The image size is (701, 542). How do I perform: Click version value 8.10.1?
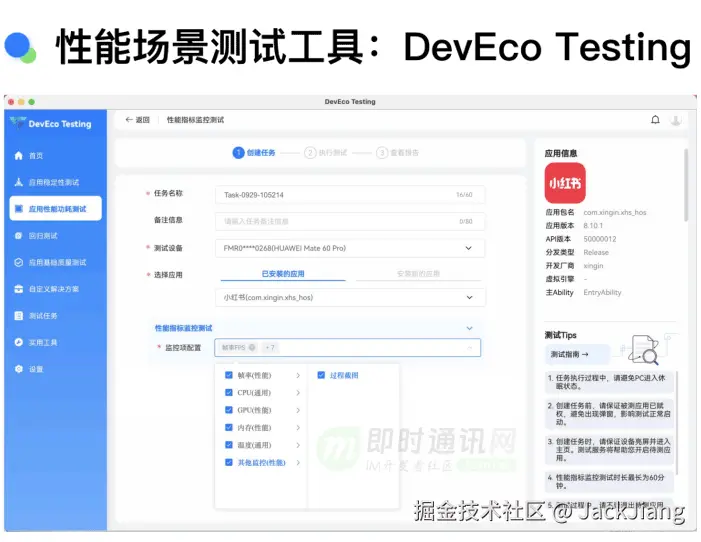pyautogui.click(x=593, y=225)
